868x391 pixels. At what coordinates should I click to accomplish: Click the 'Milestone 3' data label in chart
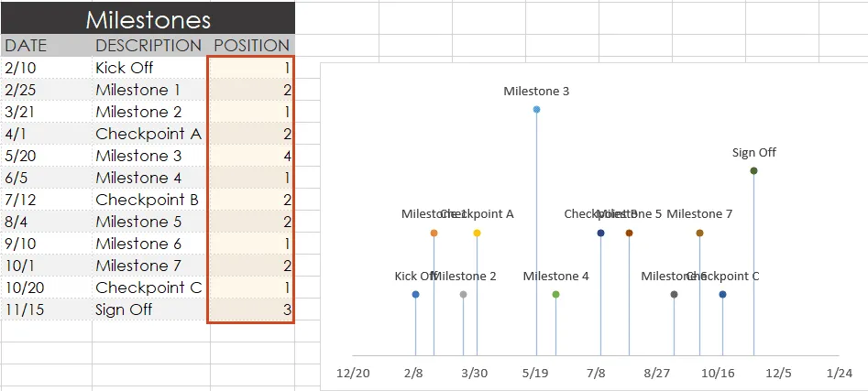click(536, 92)
